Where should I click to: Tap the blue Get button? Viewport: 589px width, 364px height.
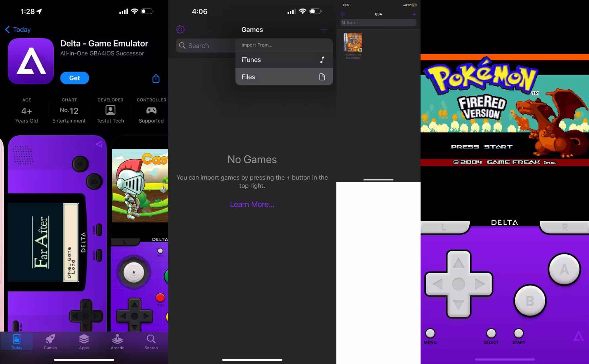[74, 78]
